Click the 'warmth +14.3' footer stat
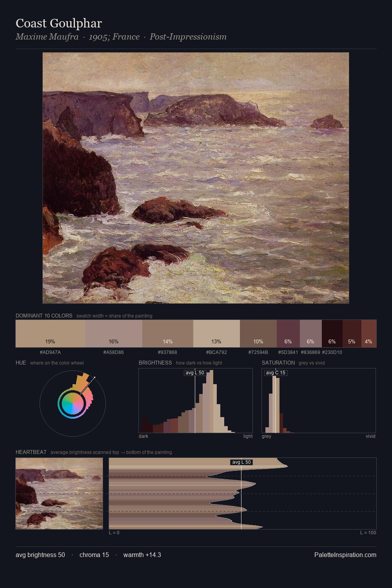 142,555
